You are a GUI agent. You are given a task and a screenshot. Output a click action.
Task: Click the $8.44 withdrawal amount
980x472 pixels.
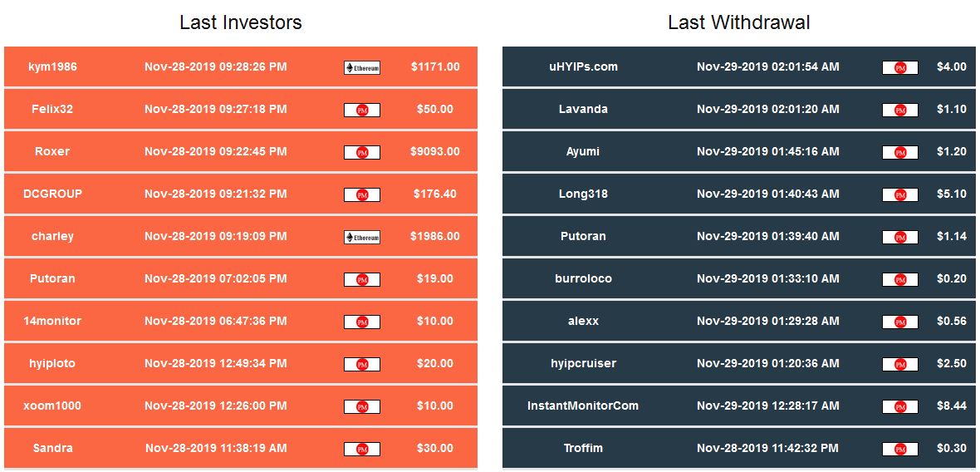pyautogui.click(x=951, y=406)
